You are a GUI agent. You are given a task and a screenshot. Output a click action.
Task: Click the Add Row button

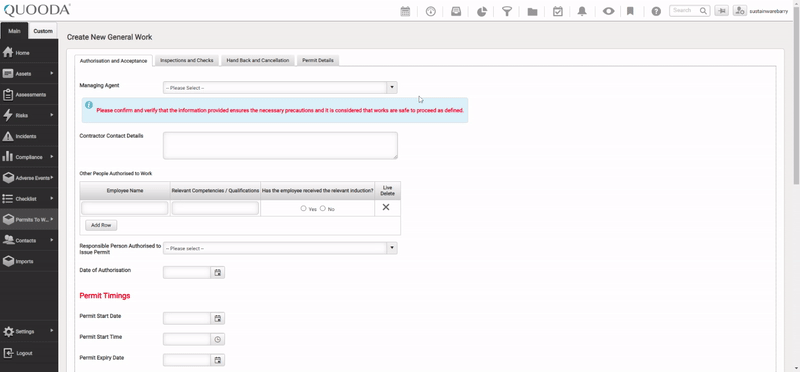pos(101,225)
